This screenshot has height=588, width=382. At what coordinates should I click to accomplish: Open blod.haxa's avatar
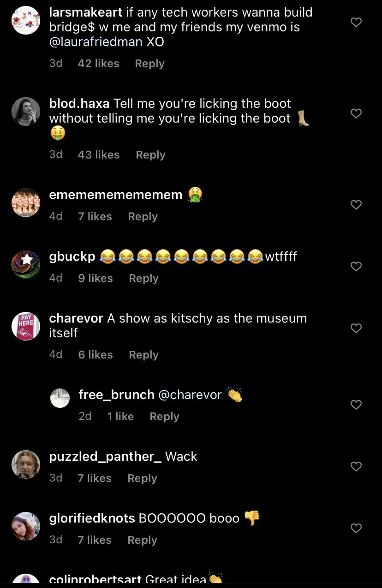click(x=26, y=112)
